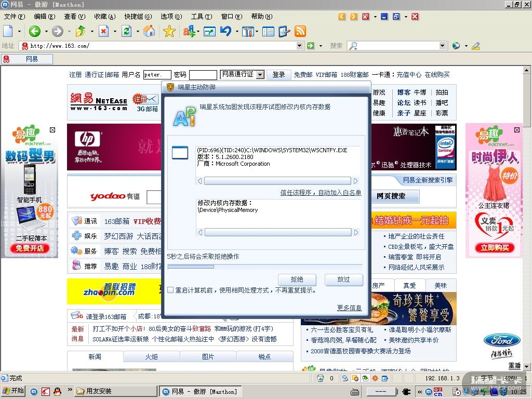This screenshot has width=532, height=399.
Task: Open the 文件(F) menu
Action: (x=15, y=17)
